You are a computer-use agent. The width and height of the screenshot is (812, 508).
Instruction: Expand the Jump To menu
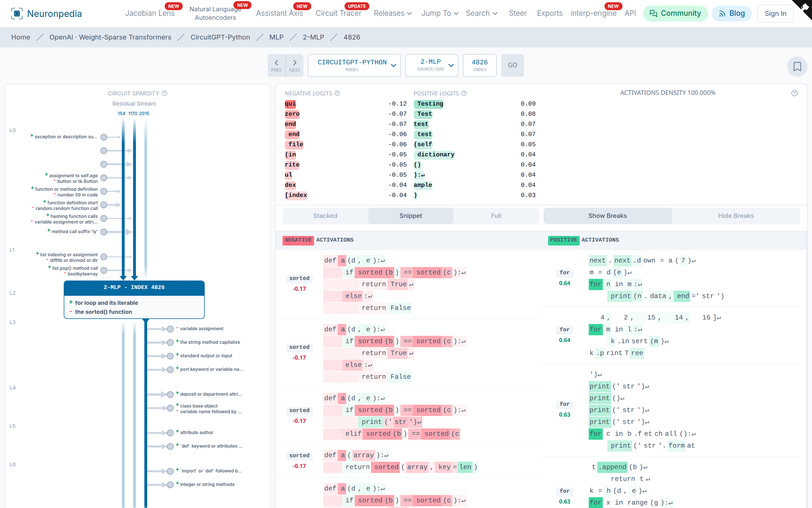click(x=440, y=14)
